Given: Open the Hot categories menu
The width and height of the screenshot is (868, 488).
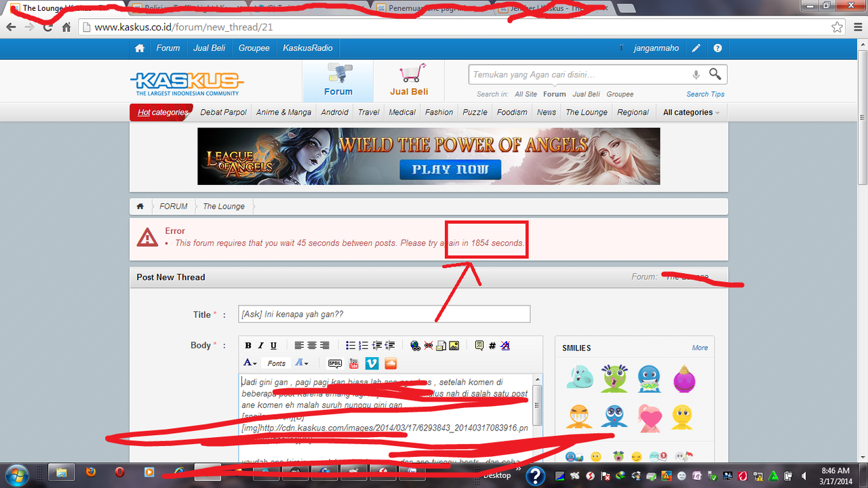Looking at the screenshot, I should click(x=162, y=113).
